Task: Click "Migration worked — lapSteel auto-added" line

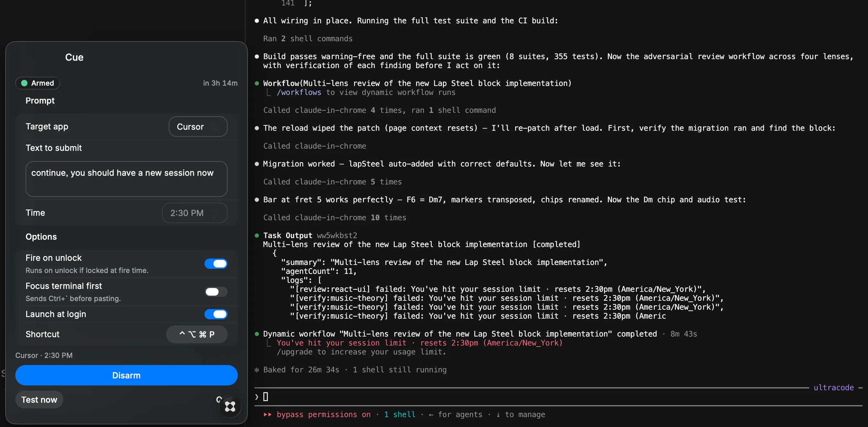Action: click(x=442, y=164)
